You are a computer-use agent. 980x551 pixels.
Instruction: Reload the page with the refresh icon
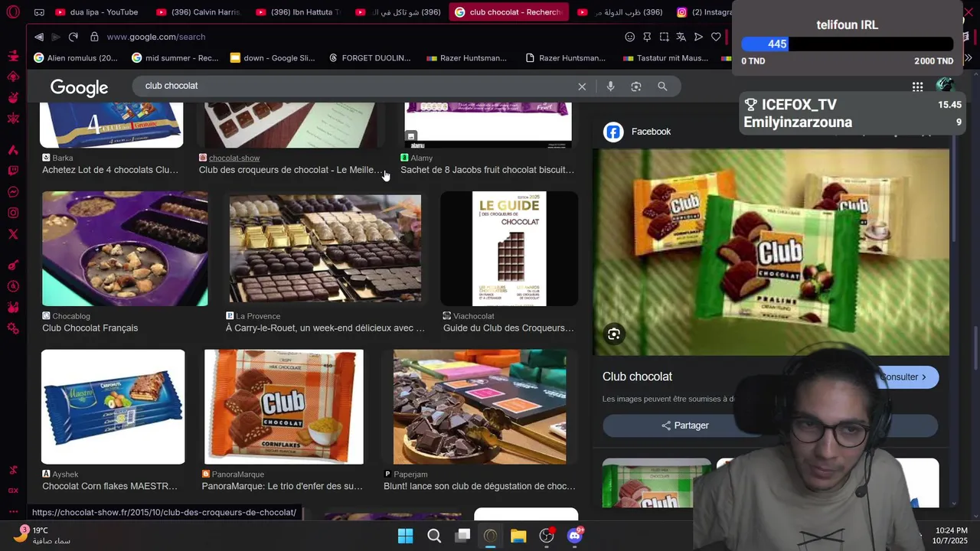point(73,37)
